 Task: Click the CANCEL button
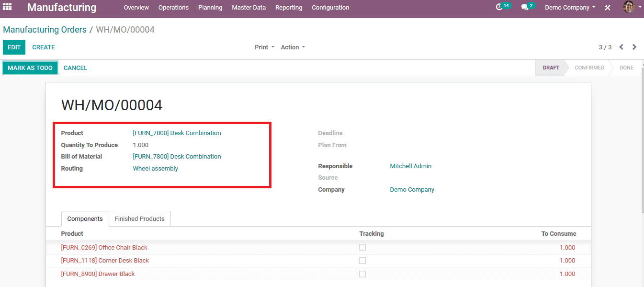pyautogui.click(x=75, y=68)
